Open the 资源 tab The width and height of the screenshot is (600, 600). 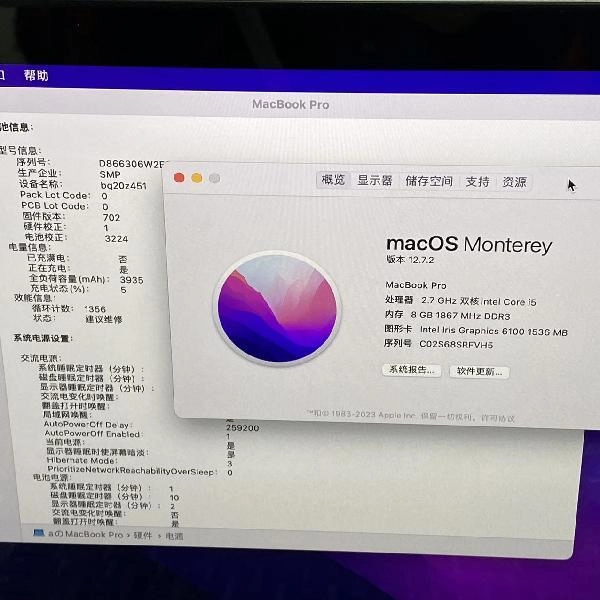coord(514,182)
